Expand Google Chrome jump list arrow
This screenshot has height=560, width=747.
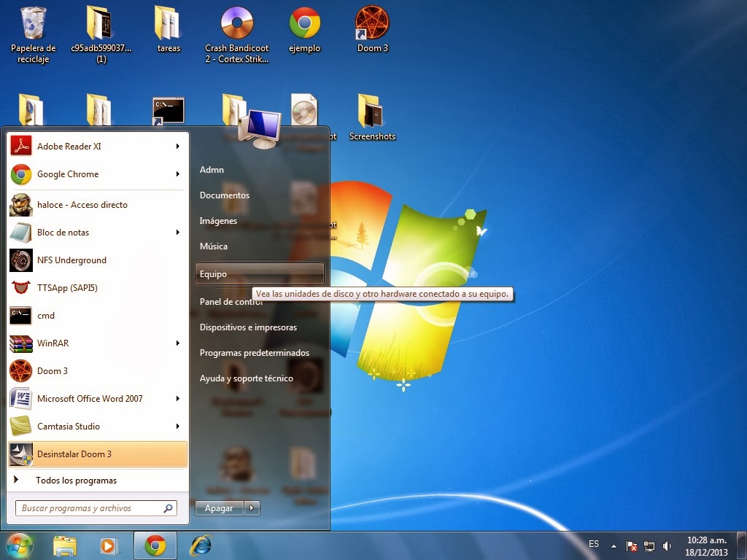[178, 174]
